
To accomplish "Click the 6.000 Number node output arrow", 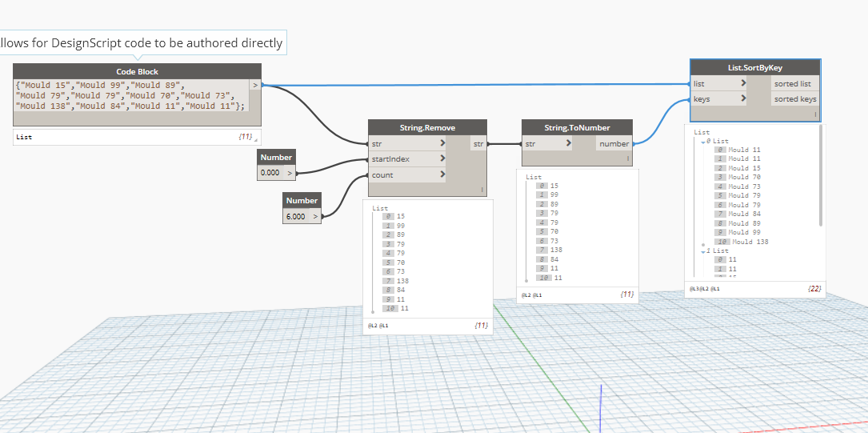I will pyautogui.click(x=315, y=216).
